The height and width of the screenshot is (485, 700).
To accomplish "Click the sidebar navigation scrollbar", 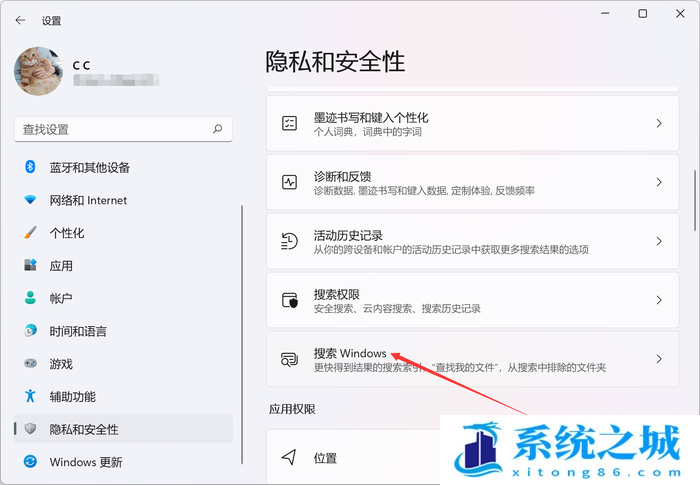I will 242,335.
